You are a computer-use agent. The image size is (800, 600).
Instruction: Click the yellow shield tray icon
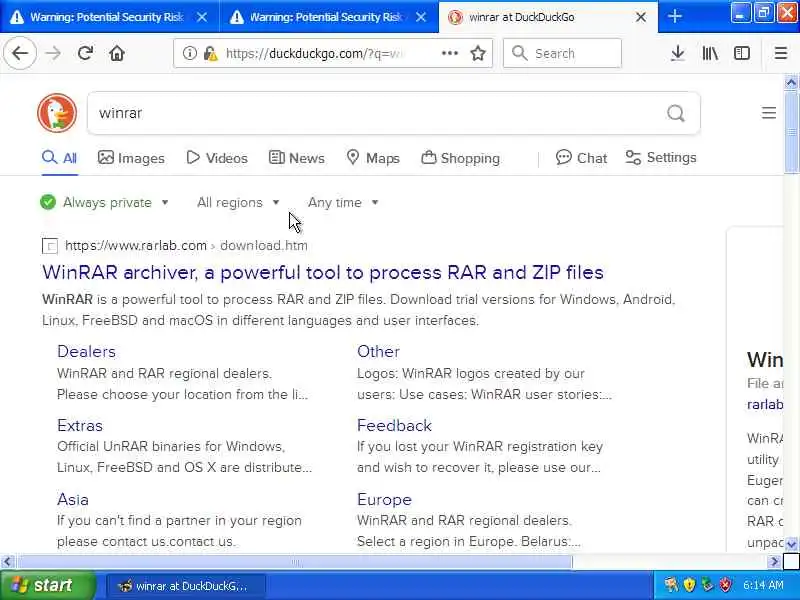(689, 585)
